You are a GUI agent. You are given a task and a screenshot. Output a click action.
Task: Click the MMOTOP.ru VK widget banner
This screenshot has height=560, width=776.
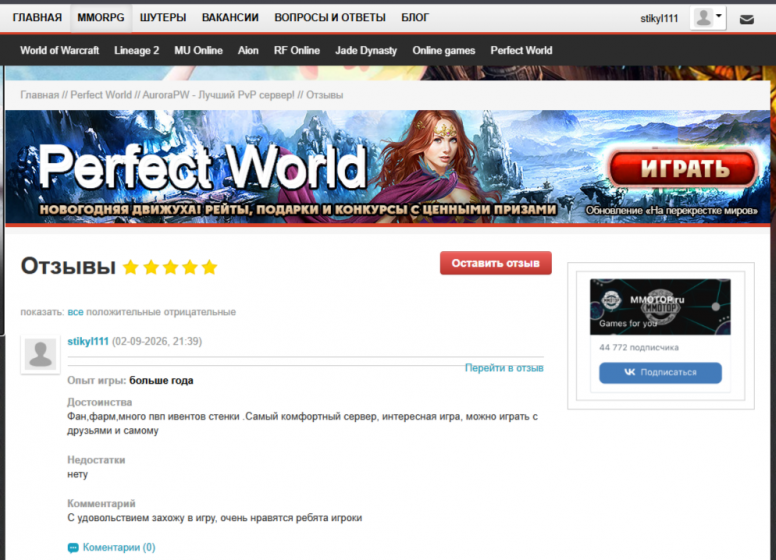(660, 307)
